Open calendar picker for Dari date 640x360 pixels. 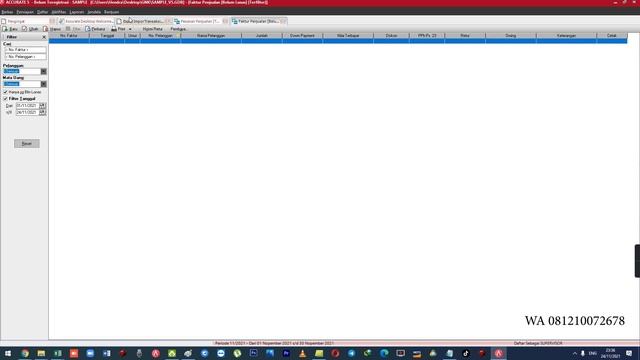[42, 106]
